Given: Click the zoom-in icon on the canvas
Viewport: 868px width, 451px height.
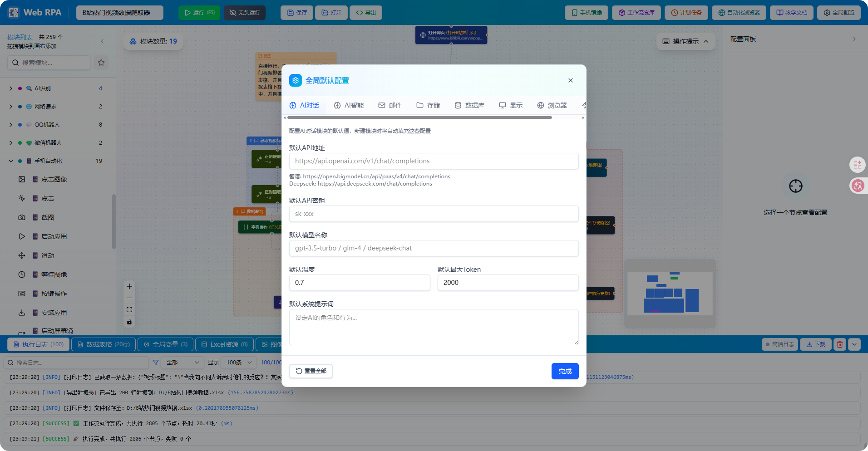Looking at the screenshot, I should pyautogui.click(x=129, y=286).
